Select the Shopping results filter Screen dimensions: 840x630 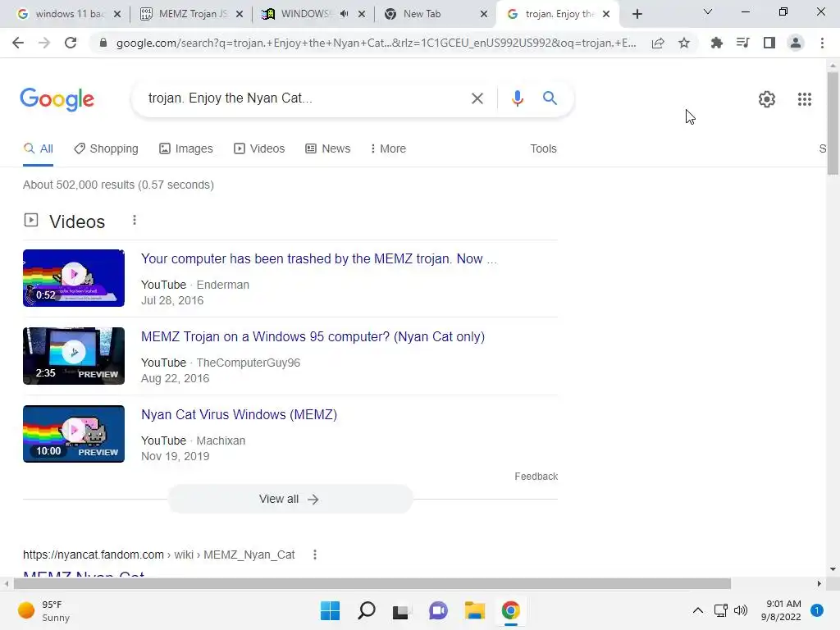pyautogui.click(x=106, y=149)
